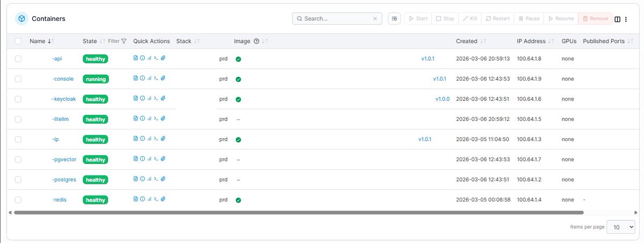The image size is (644, 243).
Task: Open logs for the -console container
Action: click(x=136, y=78)
